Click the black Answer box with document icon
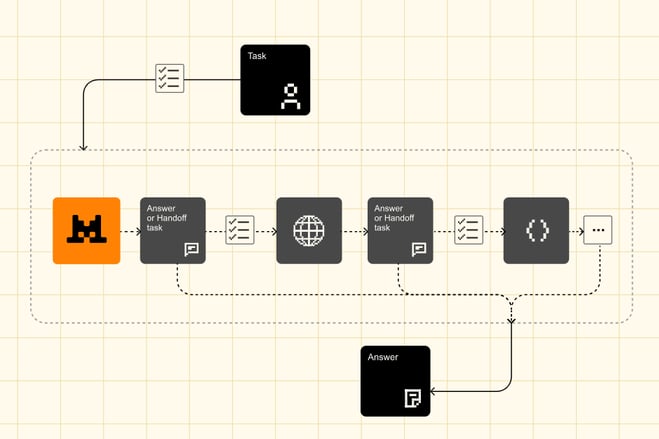This screenshot has height=439, width=659. coord(395,381)
